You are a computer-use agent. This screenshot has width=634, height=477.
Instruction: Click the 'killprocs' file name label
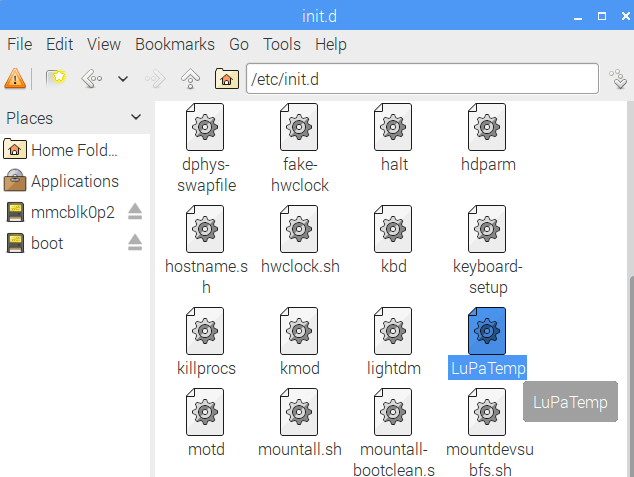coord(206,369)
